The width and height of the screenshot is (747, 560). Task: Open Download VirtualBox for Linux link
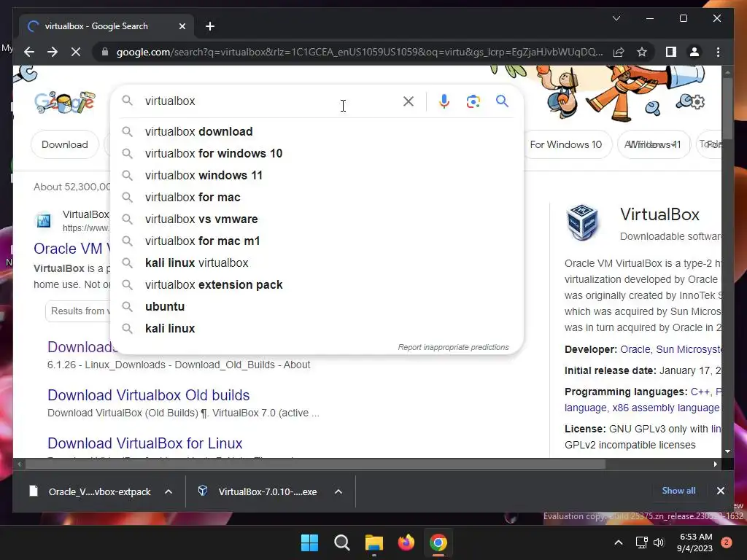145,443
